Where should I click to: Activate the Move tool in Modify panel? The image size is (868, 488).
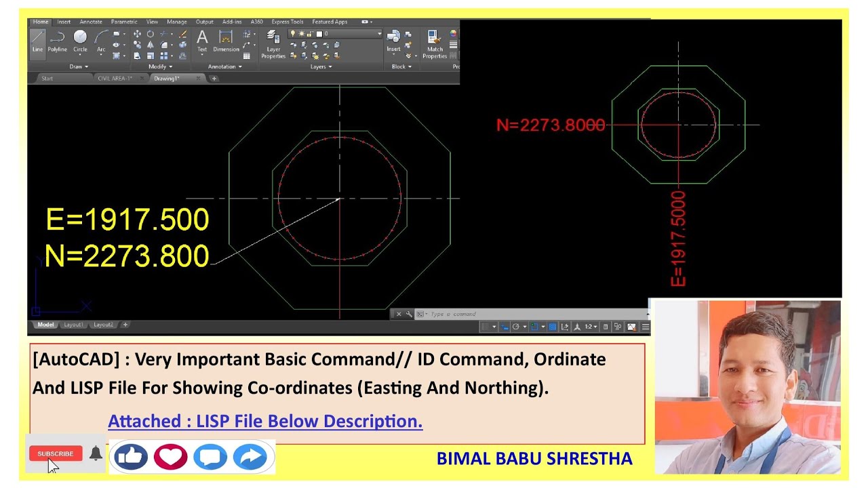[137, 34]
